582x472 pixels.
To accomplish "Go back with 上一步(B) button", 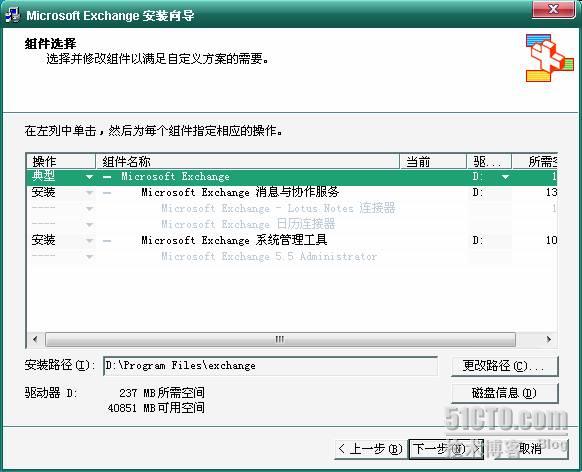I will 371,449.
